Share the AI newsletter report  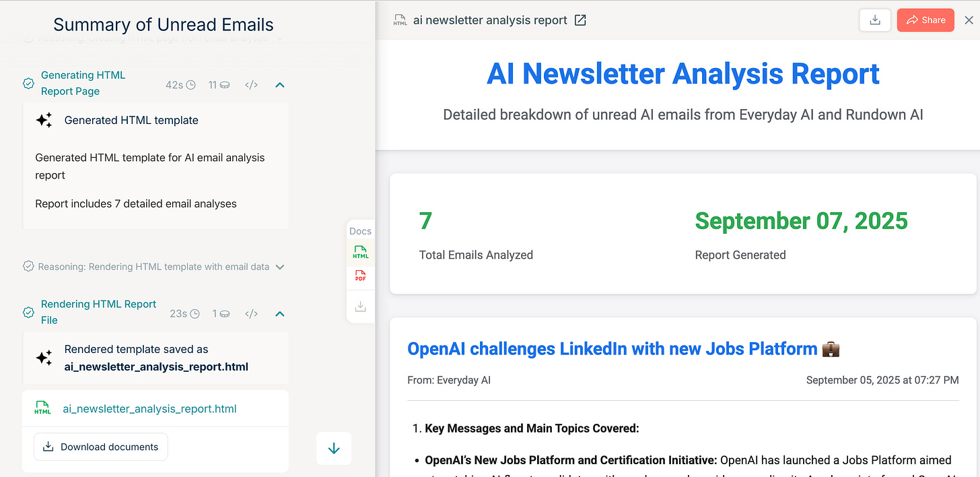[925, 20]
